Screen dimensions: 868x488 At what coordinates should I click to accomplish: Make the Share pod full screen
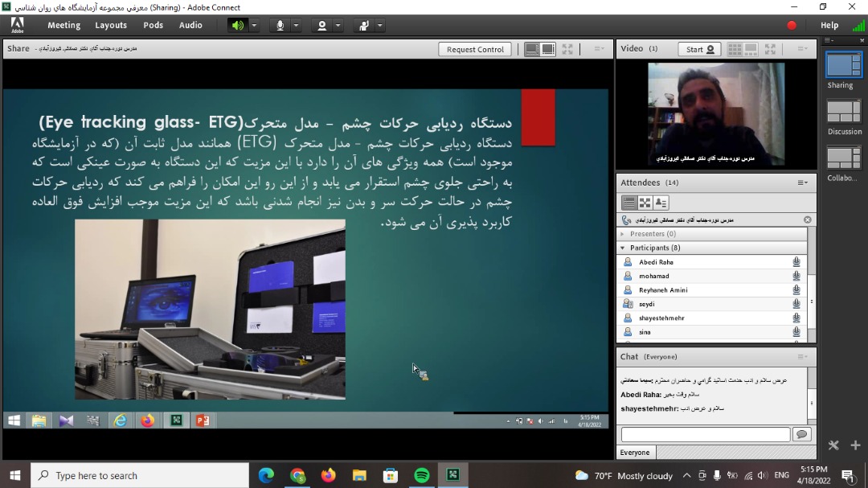coord(567,49)
